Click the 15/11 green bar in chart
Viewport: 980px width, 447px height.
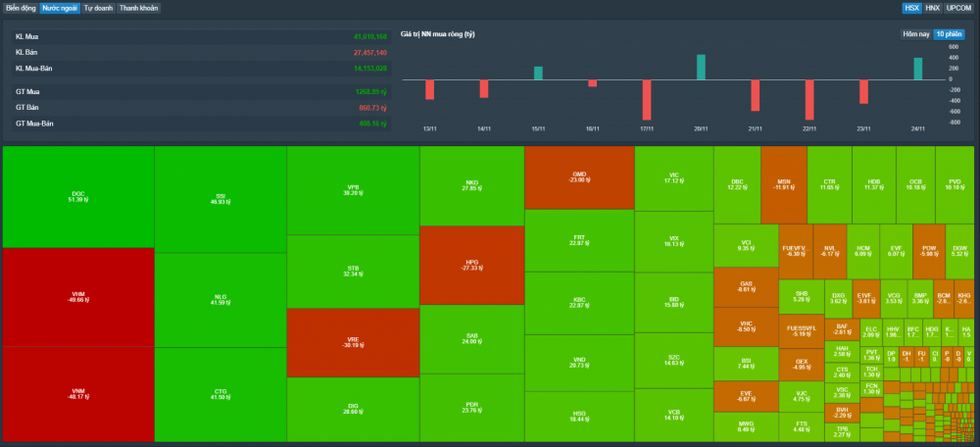(x=538, y=74)
